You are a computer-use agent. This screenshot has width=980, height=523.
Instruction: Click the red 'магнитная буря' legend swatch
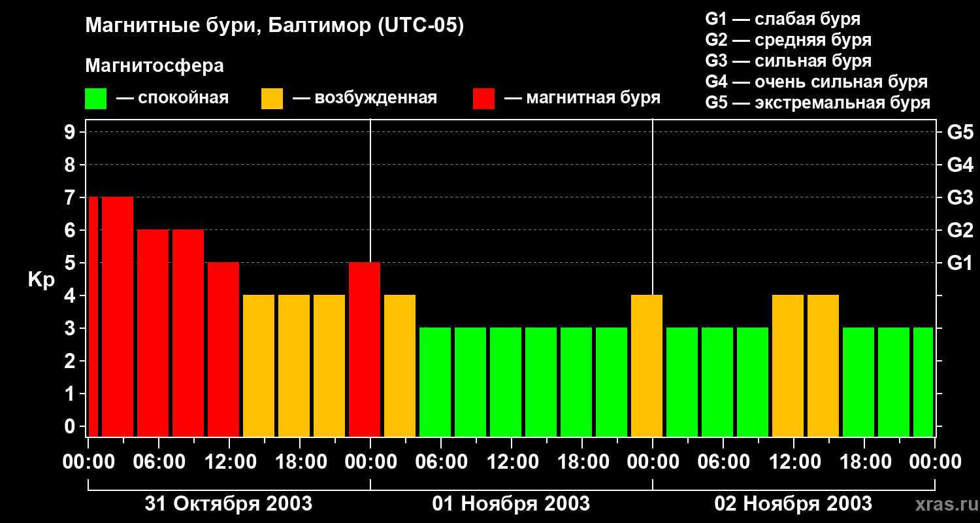pos(483,99)
